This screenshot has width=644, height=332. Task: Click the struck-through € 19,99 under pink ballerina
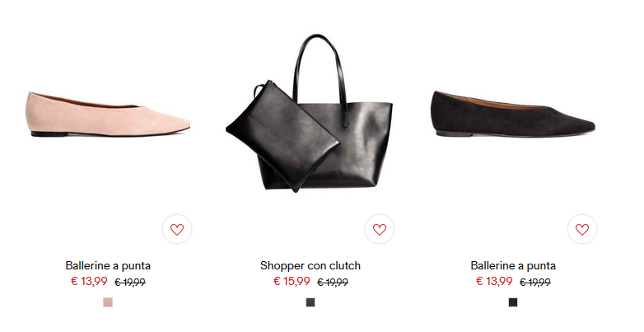click(x=130, y=283)
